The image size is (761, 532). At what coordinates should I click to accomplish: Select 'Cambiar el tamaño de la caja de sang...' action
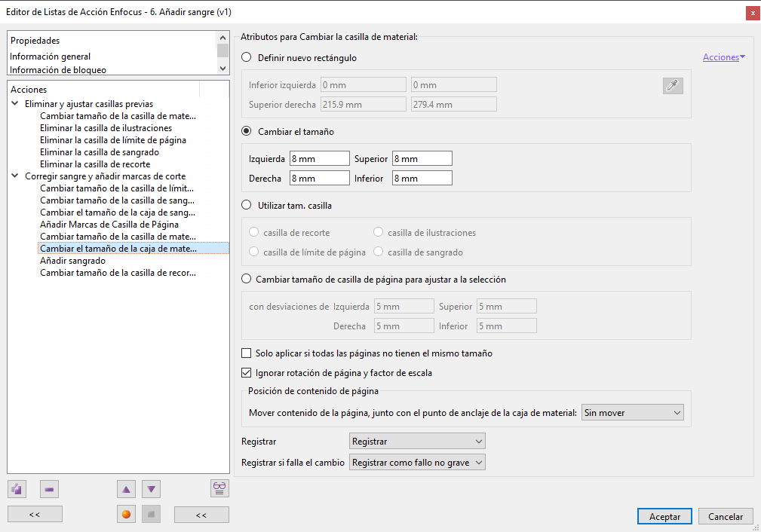point(118,212)
